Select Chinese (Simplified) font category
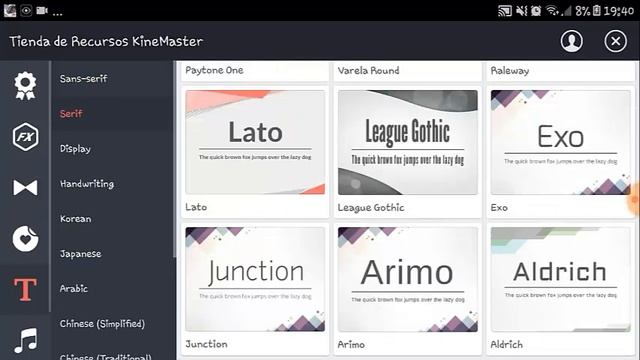 102,324
